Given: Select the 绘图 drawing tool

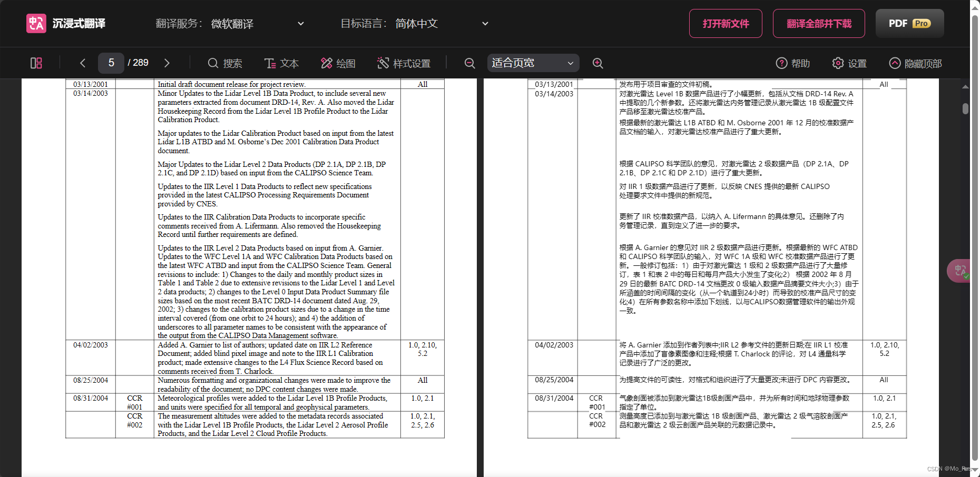Looking at the screenshot, I should tap(338, 63).
